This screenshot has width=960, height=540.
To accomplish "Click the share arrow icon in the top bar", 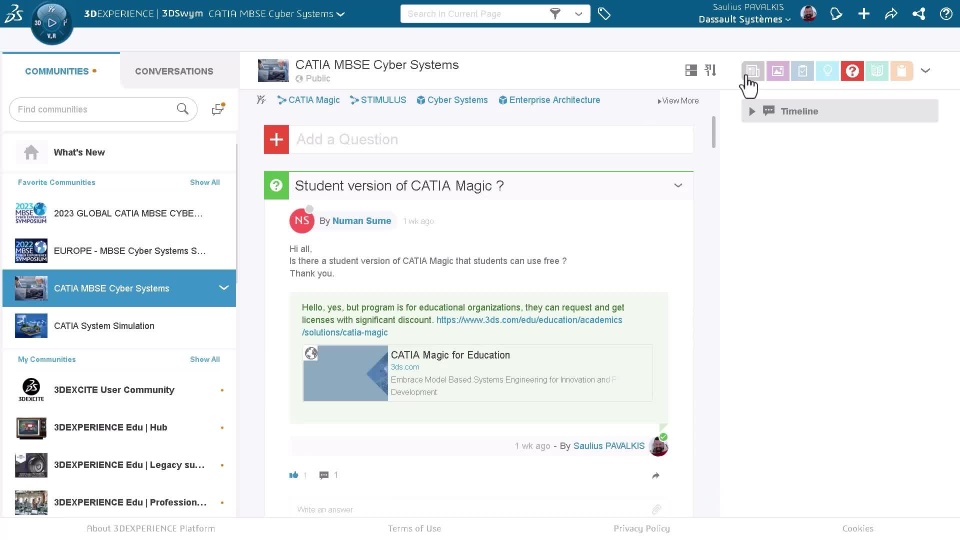I will tap(891, 13).
